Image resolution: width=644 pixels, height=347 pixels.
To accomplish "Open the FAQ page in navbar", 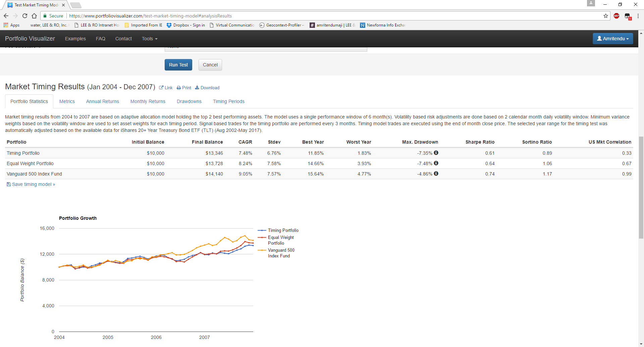I will tap(101, 39).
